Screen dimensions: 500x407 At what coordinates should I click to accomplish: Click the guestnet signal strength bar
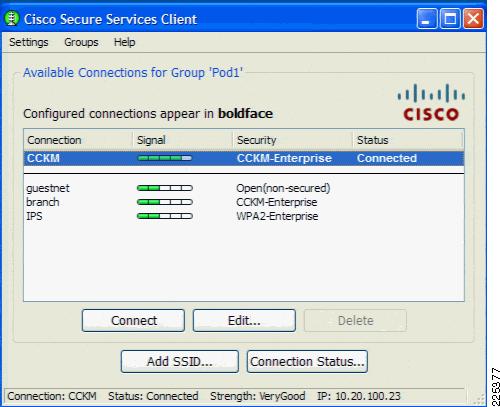pos(165,188)
